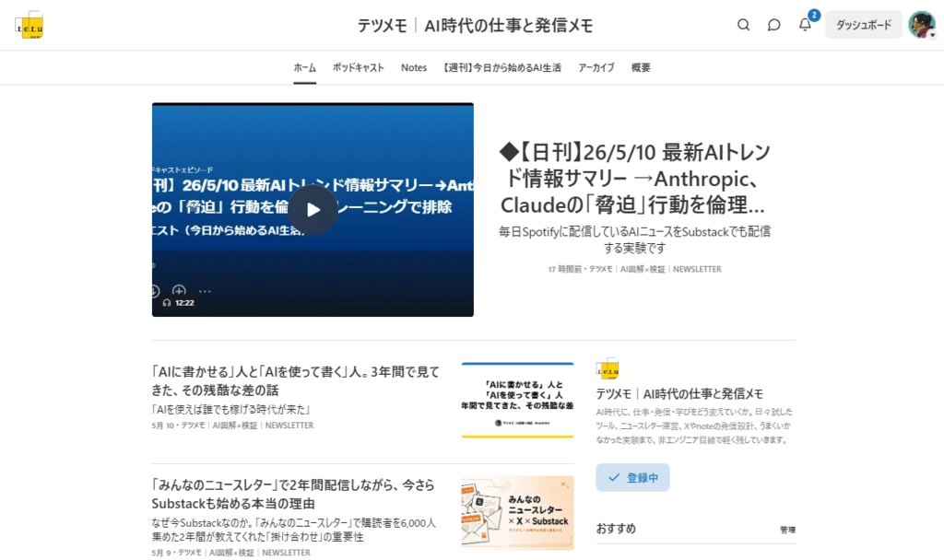Image resolution: width=944 pixels, height=560 pixels.
Task: Open the ダッシュボード button
Action: click(863, 25)
